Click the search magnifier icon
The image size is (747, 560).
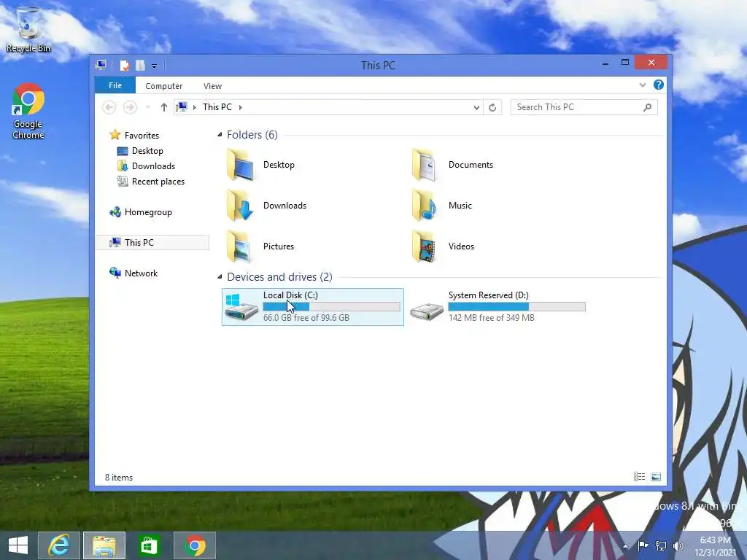[648, 108]
